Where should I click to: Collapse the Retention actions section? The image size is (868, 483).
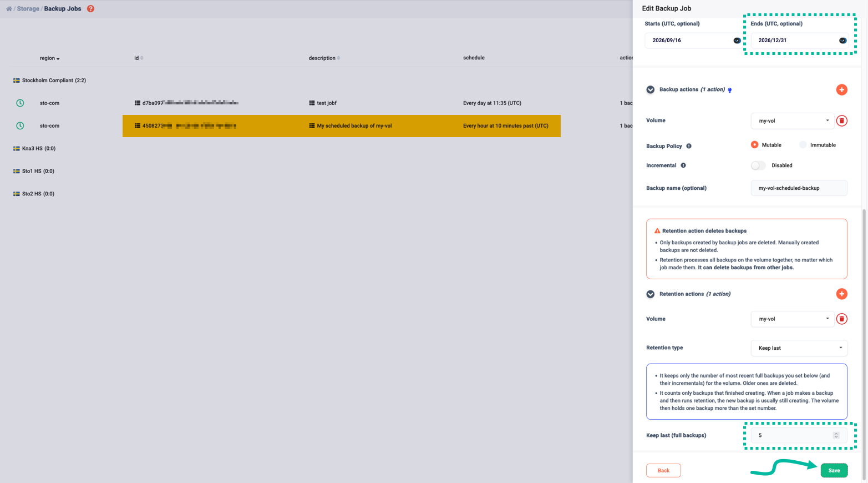(x=650, y=294)
